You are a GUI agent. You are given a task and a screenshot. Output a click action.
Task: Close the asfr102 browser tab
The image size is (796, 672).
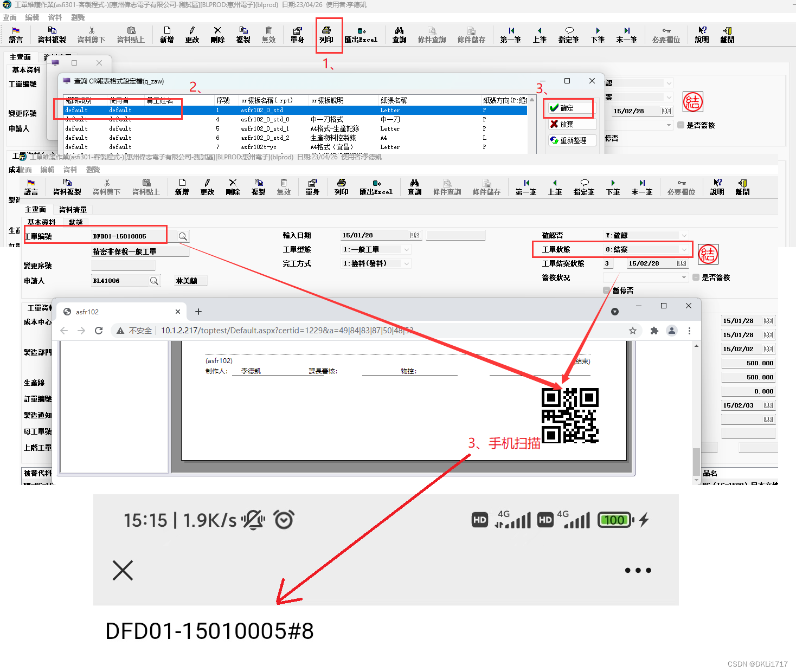(x=178, y=312)
